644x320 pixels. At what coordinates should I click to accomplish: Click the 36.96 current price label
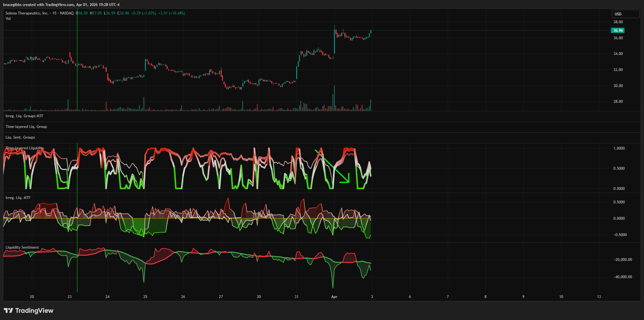coord(618,30)
